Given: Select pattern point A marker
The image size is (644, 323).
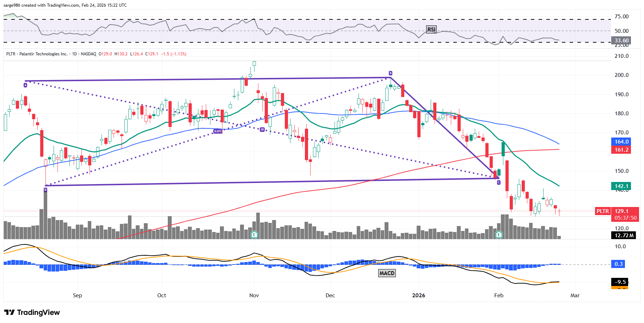Looking at the screenshot, I should click(25, 85).
